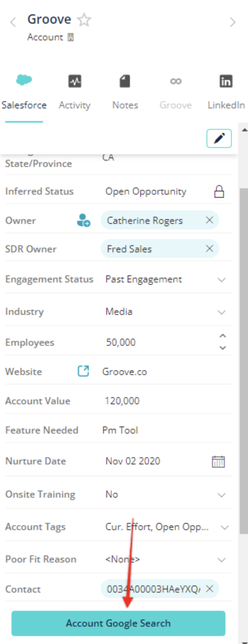
Task: Click the change owner person icon
Action: [83, 220]
